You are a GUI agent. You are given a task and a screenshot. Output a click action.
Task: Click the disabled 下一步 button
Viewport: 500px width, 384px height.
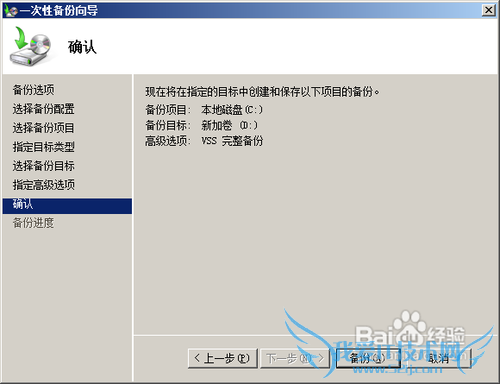295,358
